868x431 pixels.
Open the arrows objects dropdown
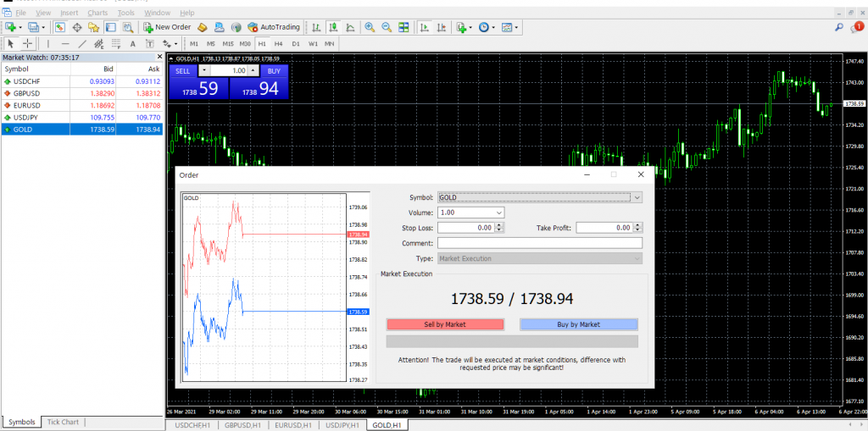(170, 44)
